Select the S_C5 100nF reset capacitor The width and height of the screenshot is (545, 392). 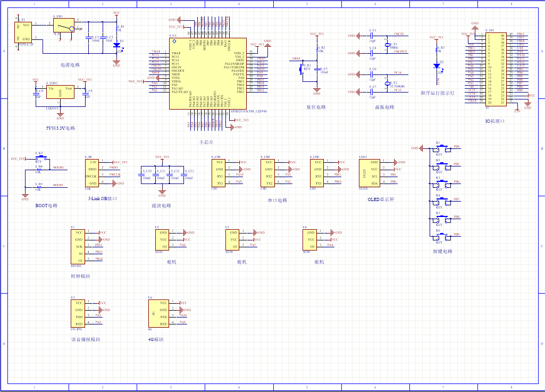pos(317,70)
